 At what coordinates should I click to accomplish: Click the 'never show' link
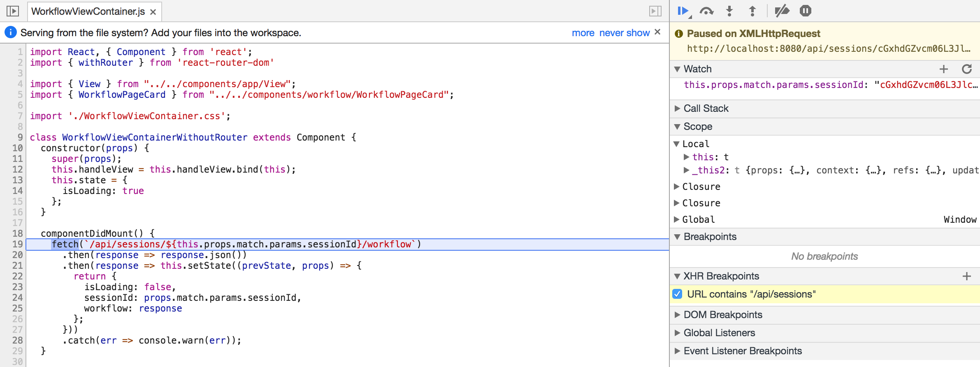[624, 33]
